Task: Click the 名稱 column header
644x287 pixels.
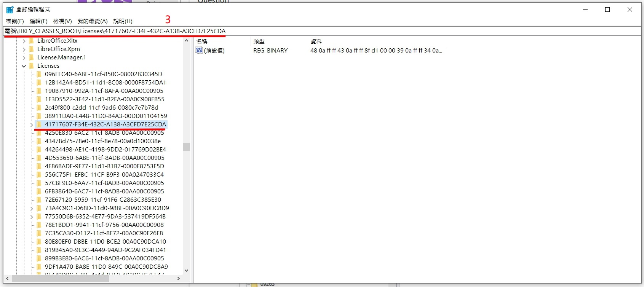Action: click(222, 41)
